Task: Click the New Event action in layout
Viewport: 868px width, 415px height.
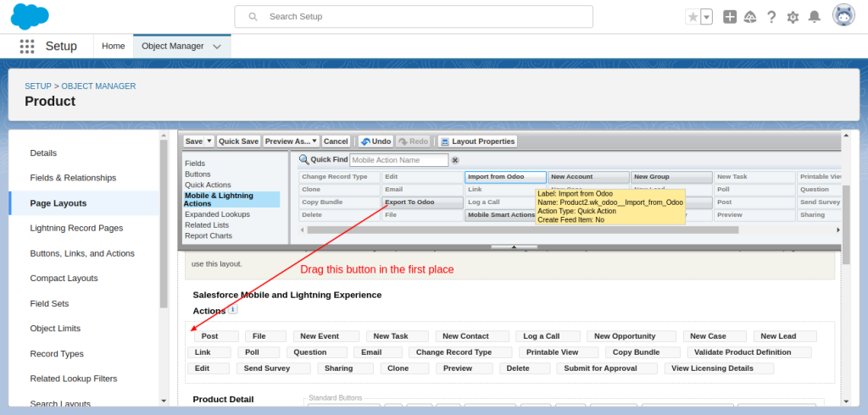Action: click(326, 336)
